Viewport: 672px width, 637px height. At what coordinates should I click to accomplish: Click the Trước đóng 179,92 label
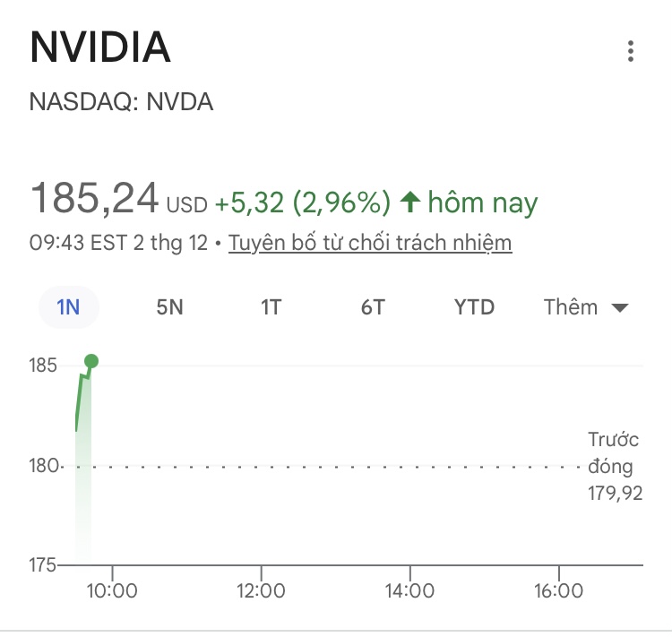coord(615,466)
